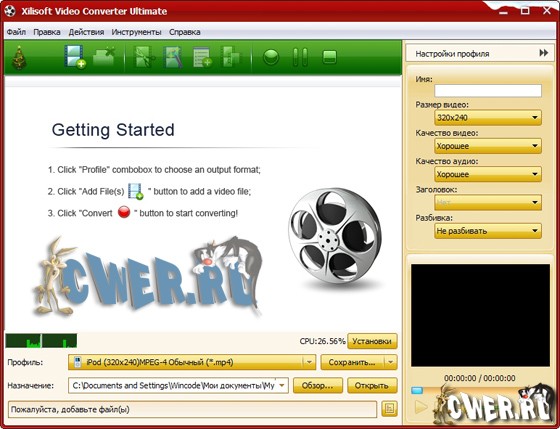Click the Имя text input field
Viewport: 560px width, 429px height.
pyautogui.click(x=488, y=91)
